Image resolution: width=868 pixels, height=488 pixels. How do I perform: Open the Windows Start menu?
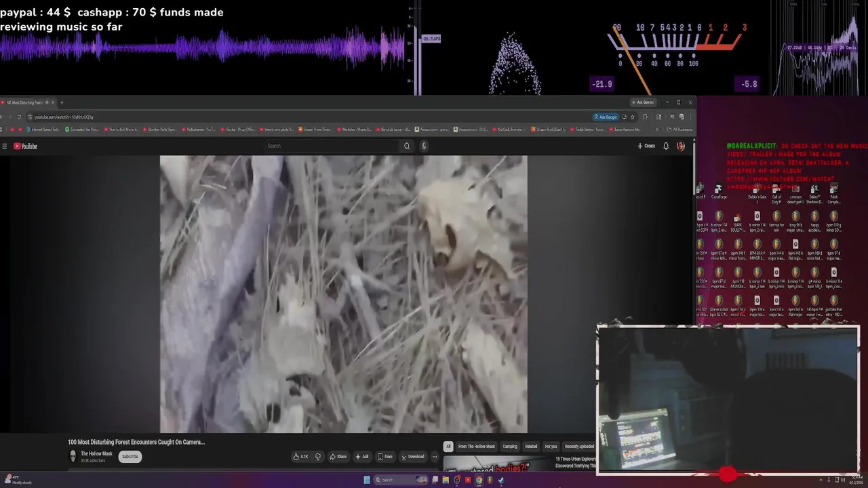click(367, 480)
